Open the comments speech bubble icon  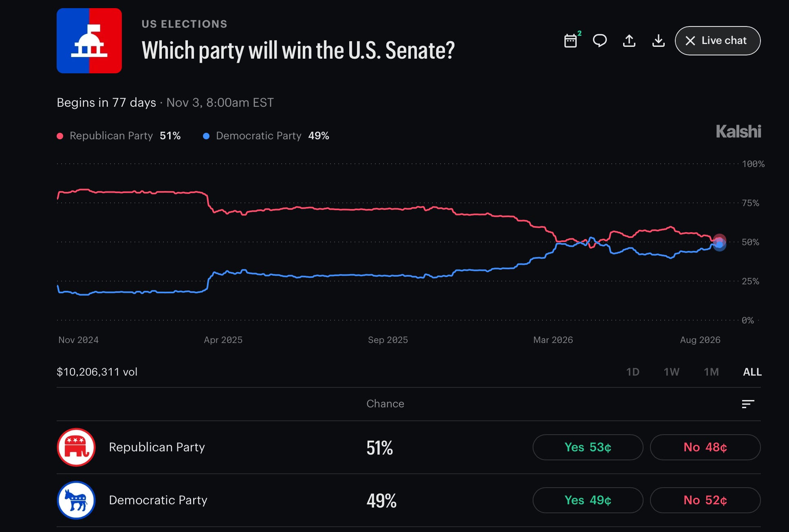[x=599, y=41]
